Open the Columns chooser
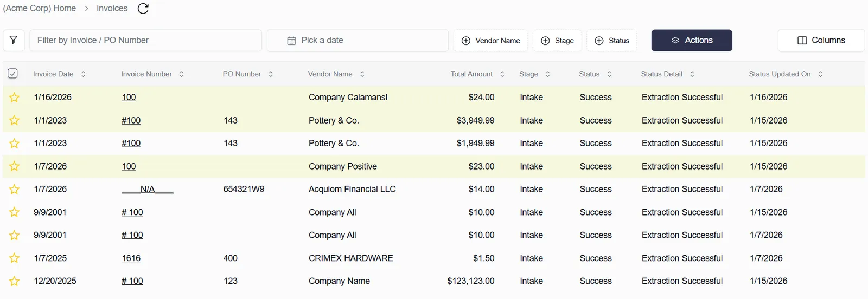Image resolution: width=868 pixels, height=299 pixels. pos(821,41)
